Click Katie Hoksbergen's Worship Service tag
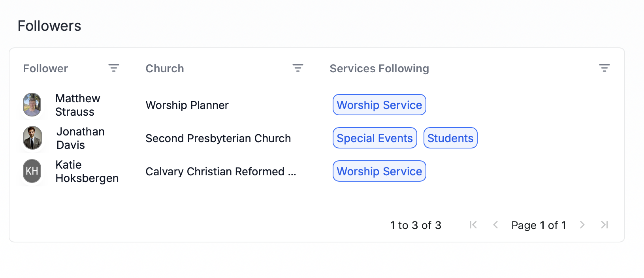The image size is (644, 278). pos(379,171)
